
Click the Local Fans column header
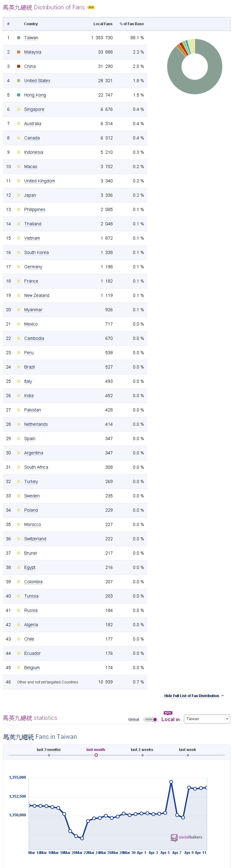click(103, 24)
